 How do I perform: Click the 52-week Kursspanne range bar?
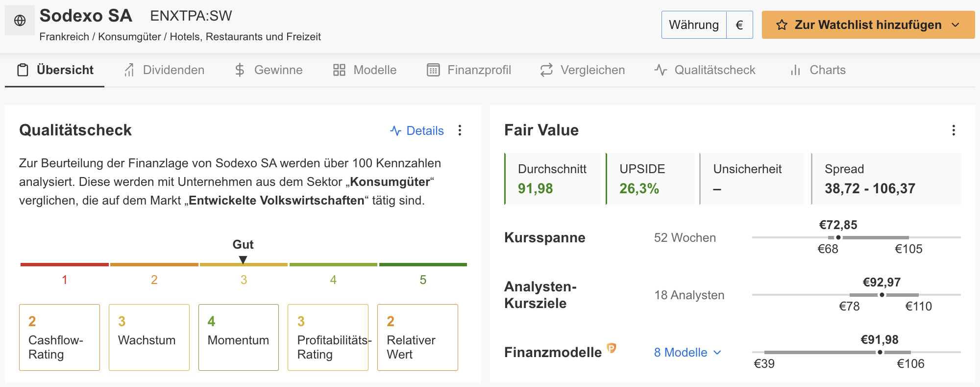pos(857,237)
